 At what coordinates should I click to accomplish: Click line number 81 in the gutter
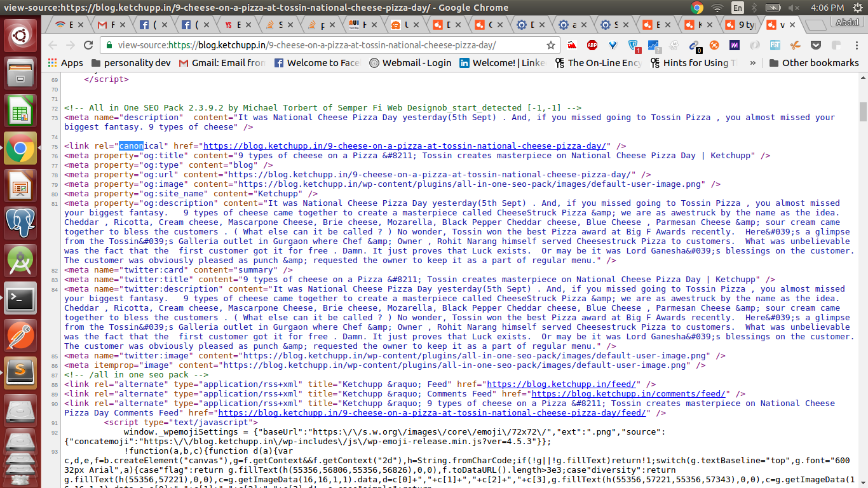(54, 203)
